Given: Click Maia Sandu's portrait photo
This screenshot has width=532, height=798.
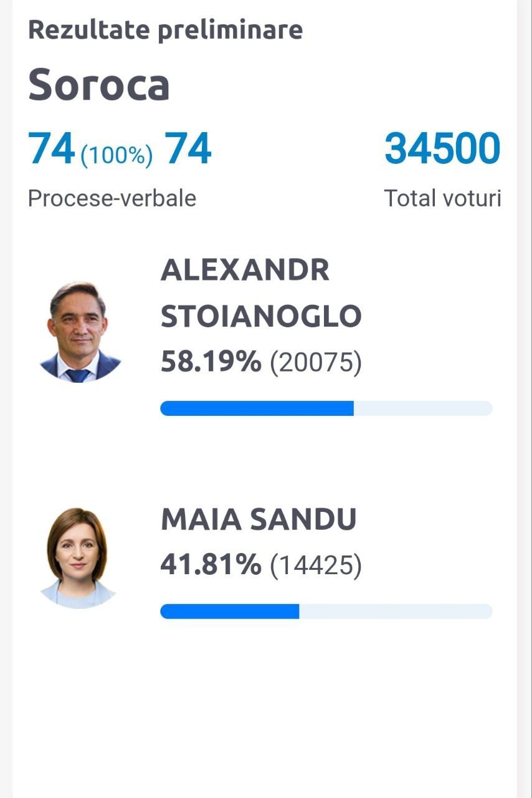Looking at the screenshot, I should pos(78,557).
